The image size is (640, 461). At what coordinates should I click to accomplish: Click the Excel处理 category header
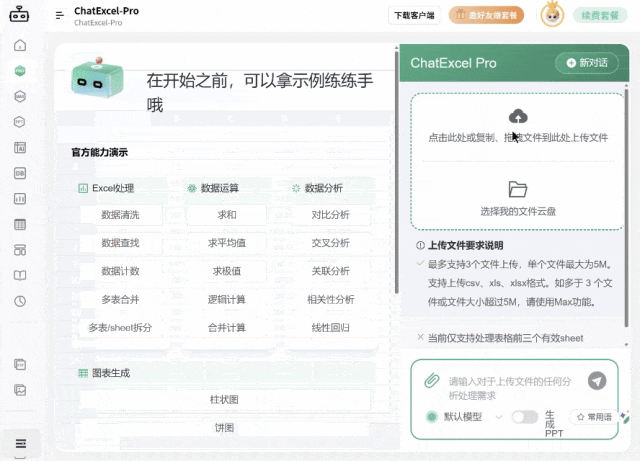pos(106,188)
